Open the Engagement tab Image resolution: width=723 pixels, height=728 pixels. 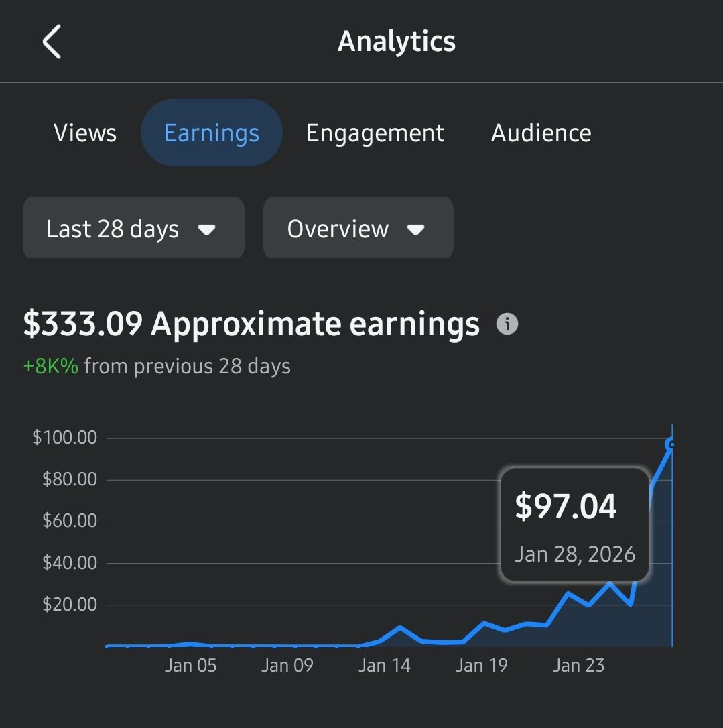pos(375,133)
